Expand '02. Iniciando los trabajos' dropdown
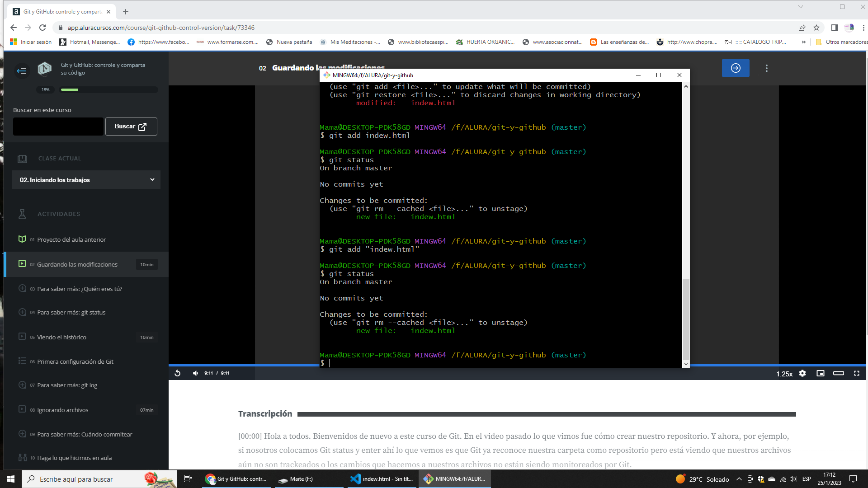The width and height of the screenshot is (868, 488). [x=86, y=180]
